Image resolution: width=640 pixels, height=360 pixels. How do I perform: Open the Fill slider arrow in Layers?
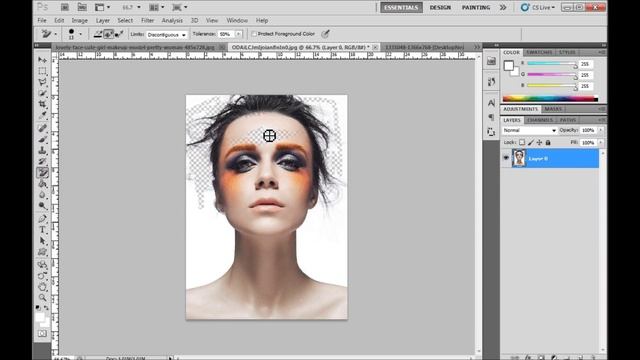click(601, 142)
